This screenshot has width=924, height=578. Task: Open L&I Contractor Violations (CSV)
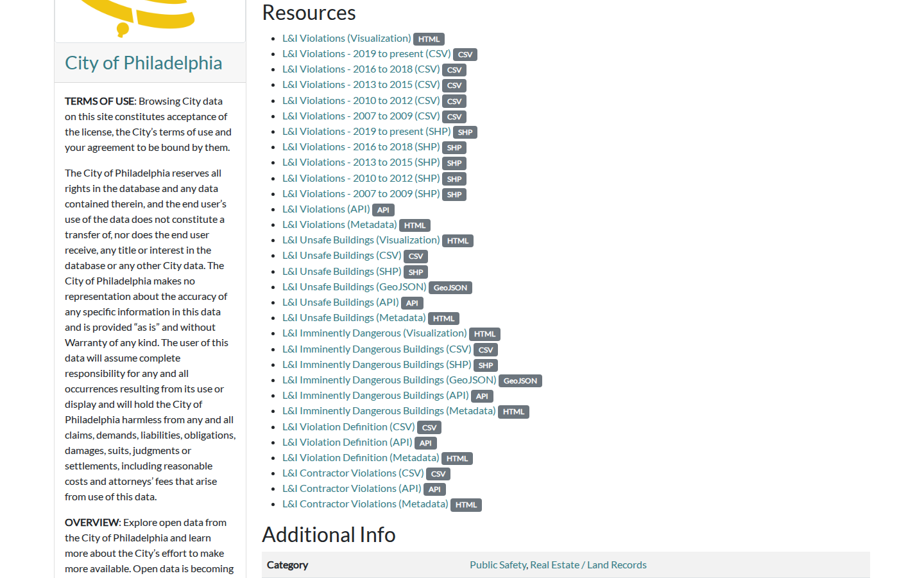tap(353, 473)
